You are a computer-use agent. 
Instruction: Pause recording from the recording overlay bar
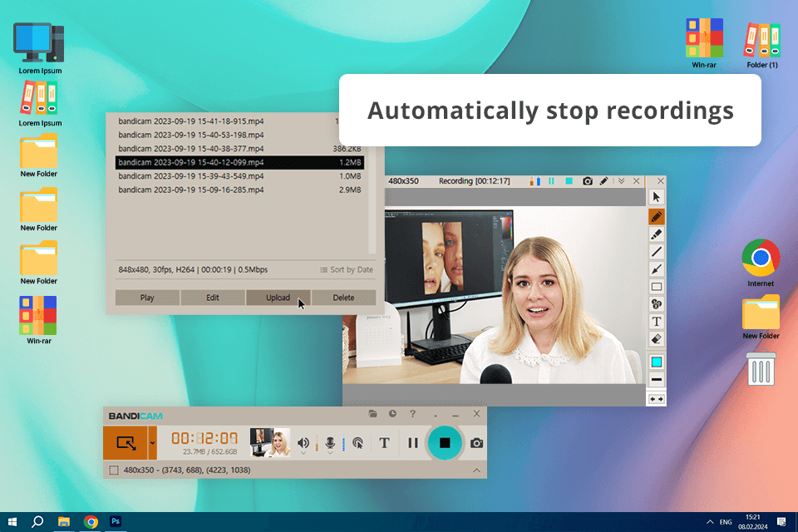551,181
